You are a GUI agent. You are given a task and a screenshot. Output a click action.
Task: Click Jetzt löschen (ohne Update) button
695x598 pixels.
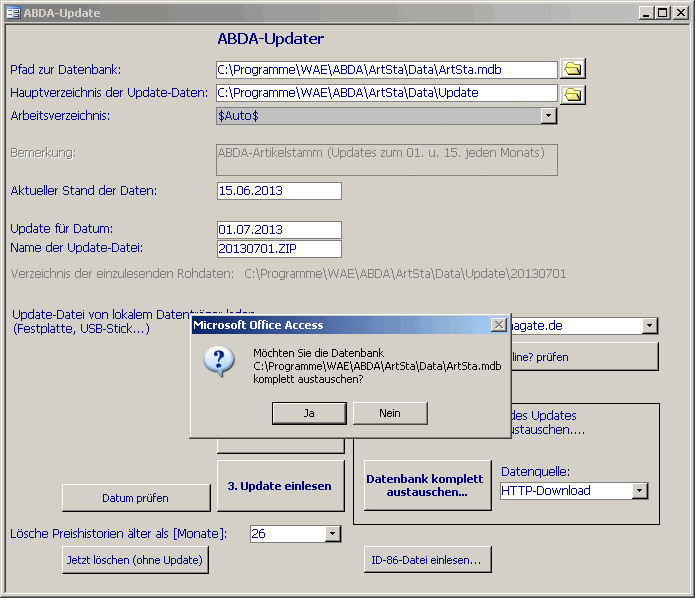point(135,560)
